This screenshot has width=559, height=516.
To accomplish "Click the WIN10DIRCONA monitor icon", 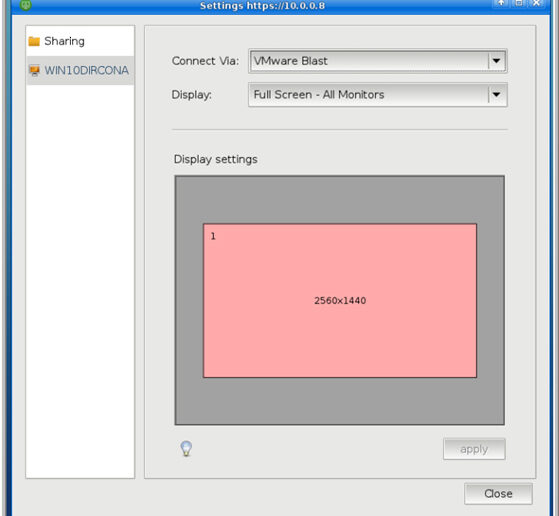I will (35, 70).
